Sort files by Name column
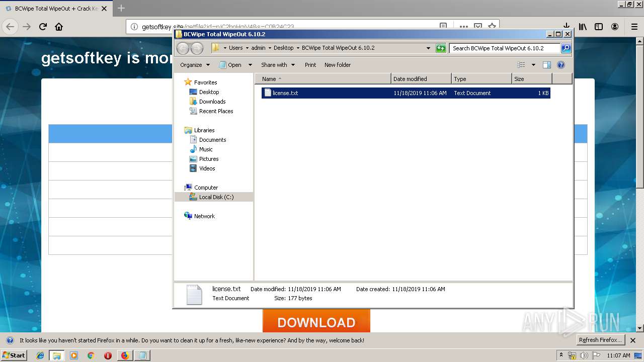Viewport: 644px width, 362px height. (323, 79)
